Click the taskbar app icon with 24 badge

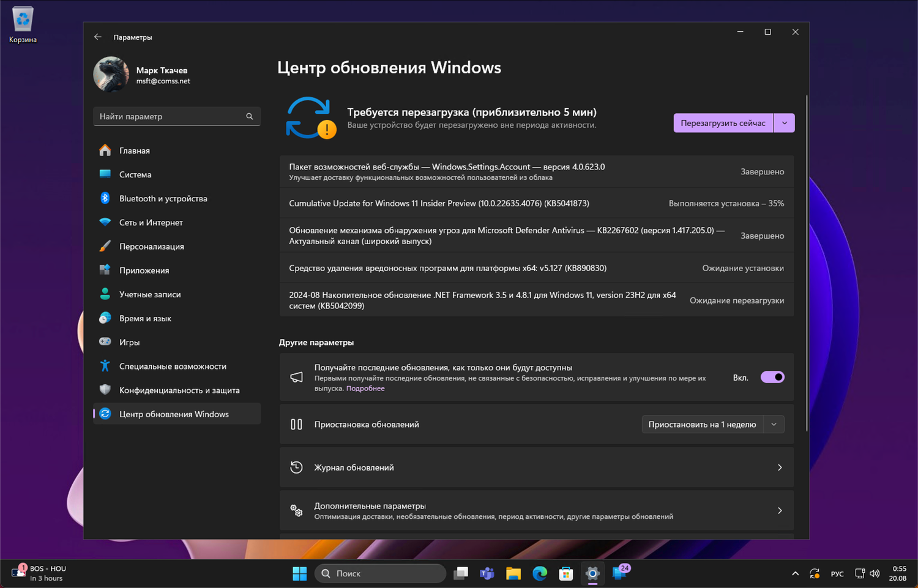tap(621, 572)
